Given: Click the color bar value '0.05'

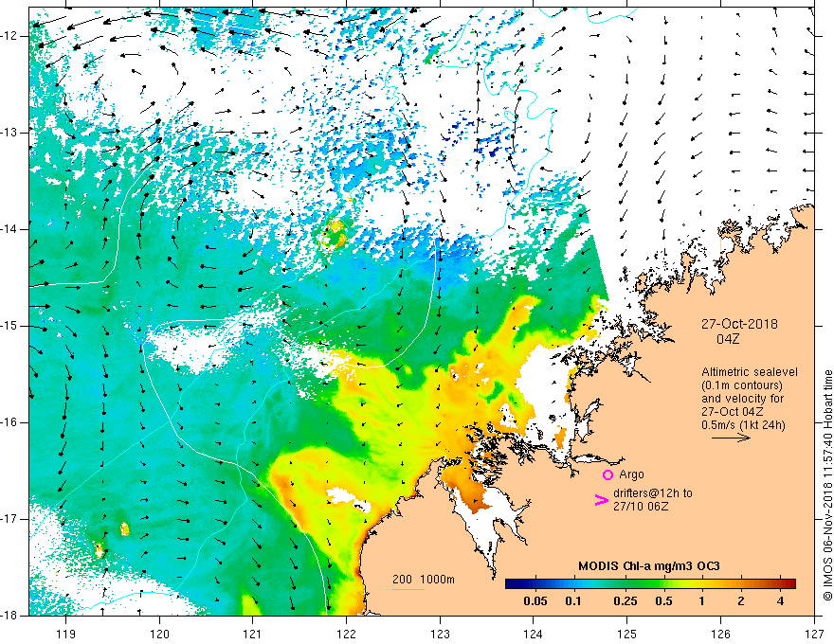Looking at the screenshot, I should pyautogui.click(x=535, y=601).
